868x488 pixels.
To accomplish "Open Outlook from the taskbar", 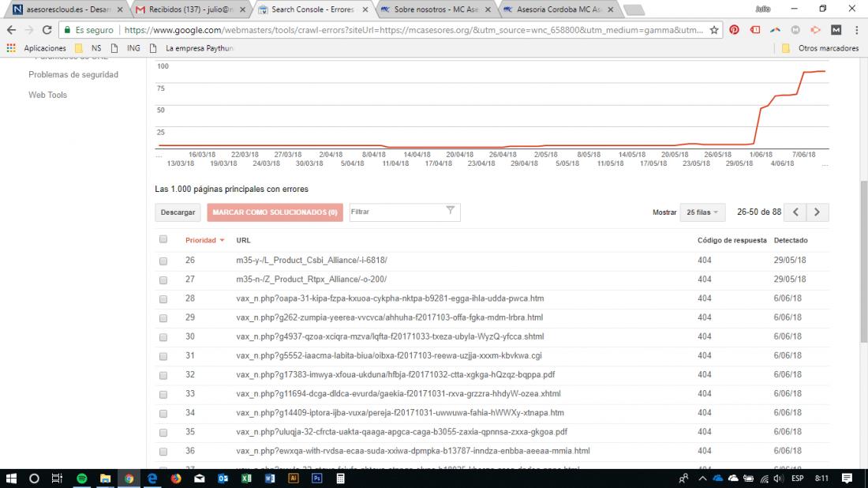I will click(x=223, y=478).
